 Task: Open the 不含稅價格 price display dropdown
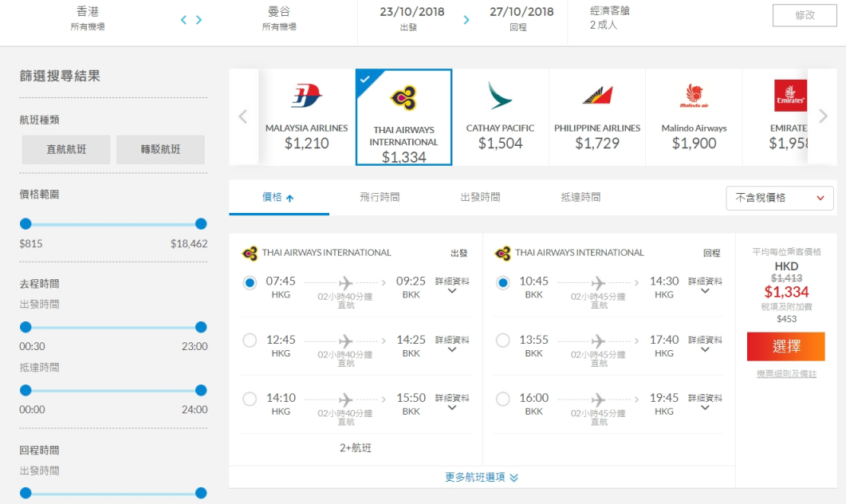coord(780,198)
